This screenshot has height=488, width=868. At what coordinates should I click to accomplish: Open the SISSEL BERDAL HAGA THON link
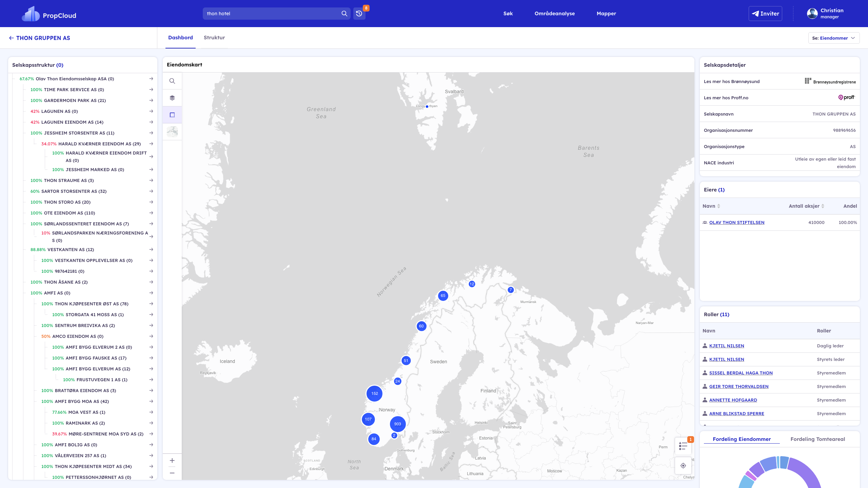pyautogui.click(x=741, y=373)
